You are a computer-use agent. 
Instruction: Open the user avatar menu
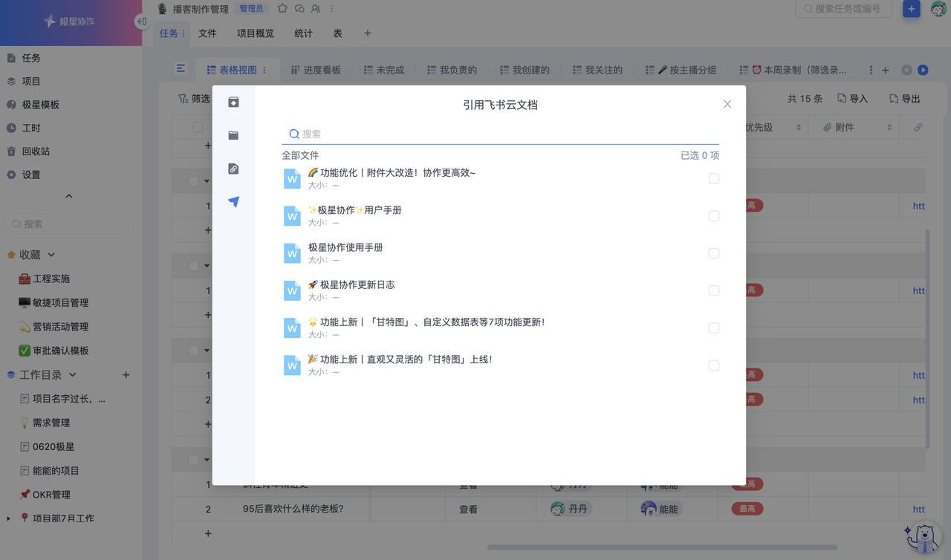tap(938, 9)
